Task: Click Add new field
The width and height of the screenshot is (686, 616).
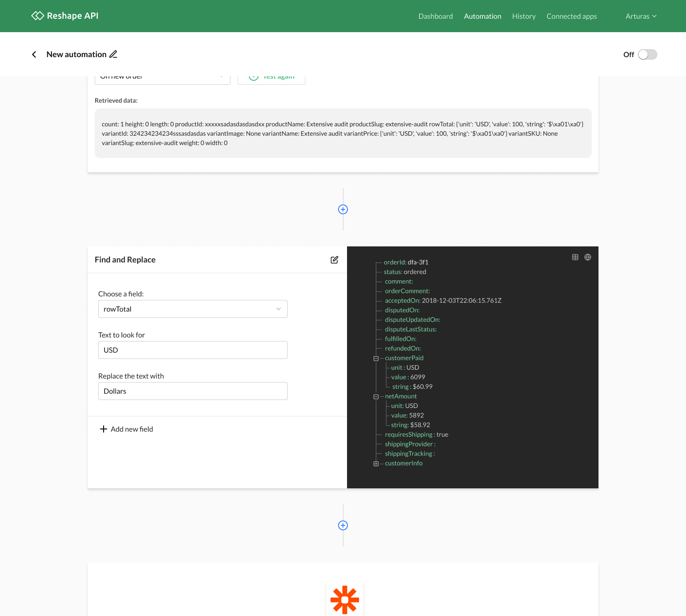Action: 126,429
